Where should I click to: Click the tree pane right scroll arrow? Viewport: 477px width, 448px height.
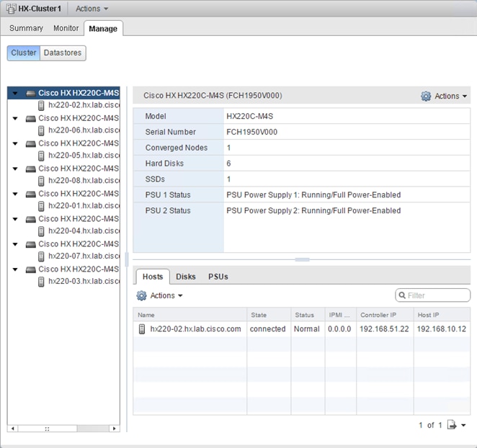click(114, 429)
